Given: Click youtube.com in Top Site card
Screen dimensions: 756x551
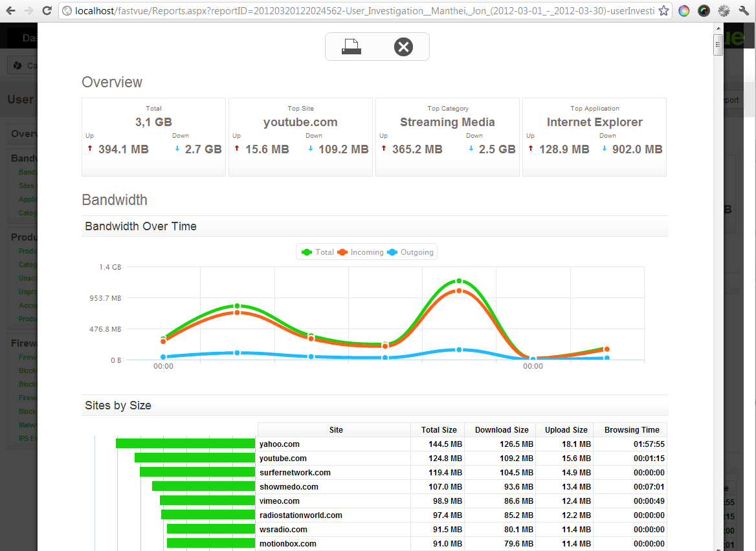Looking at the screenshot, I should pyautogui.click(x=300, y=122).
